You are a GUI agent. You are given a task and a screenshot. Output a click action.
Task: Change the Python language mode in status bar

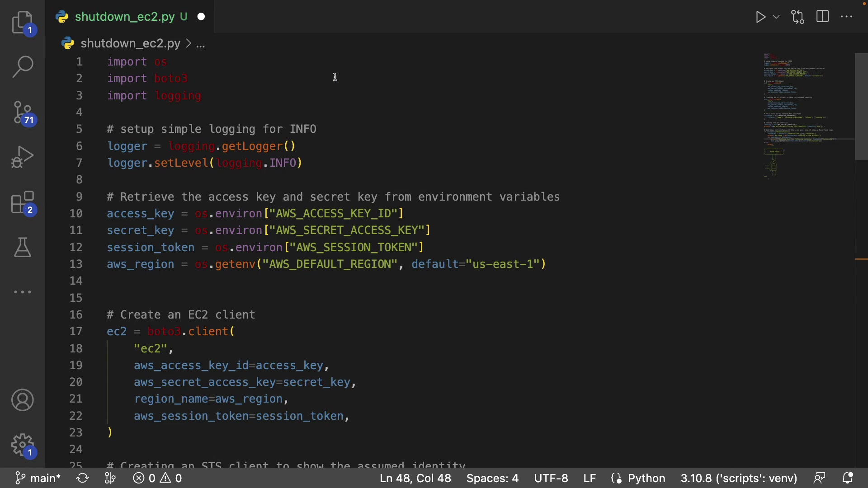(646, 478)
